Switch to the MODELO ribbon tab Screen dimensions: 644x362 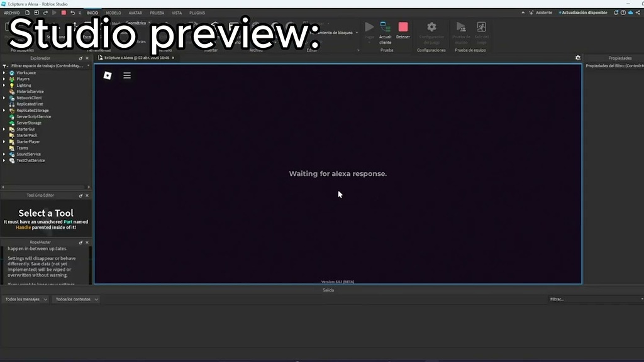(x=113, y=13)
